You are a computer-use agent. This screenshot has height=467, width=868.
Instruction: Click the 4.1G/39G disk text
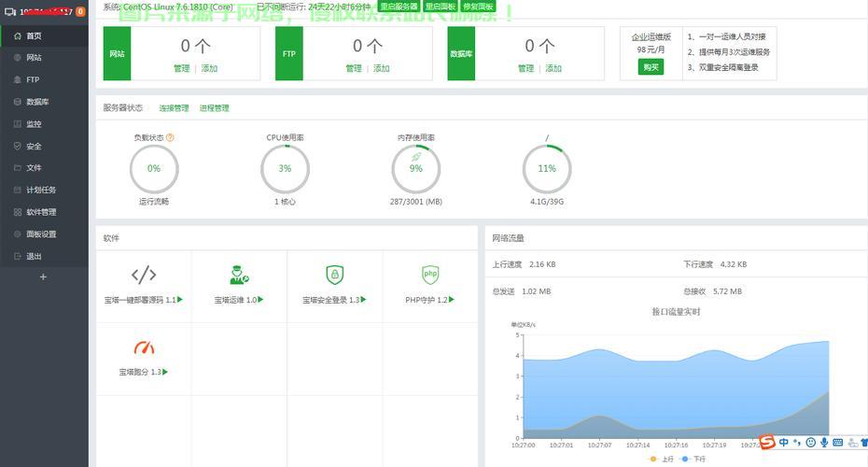[547, 202]
